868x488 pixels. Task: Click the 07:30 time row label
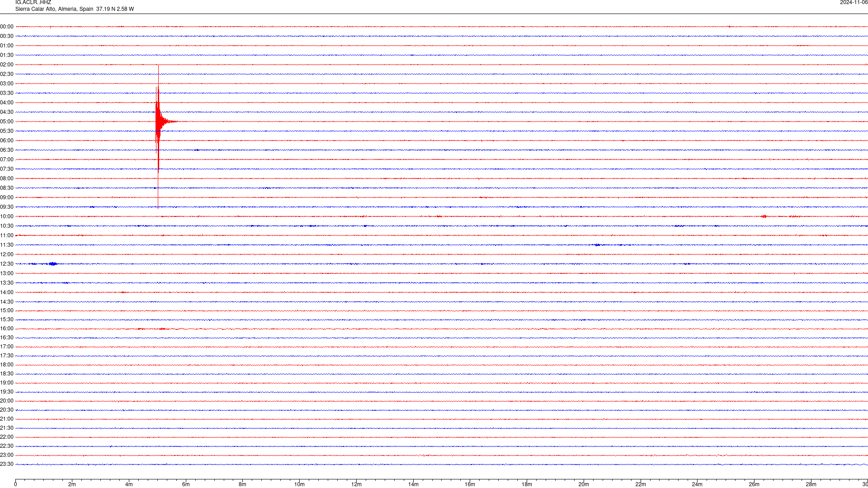(x=7, y=169)
